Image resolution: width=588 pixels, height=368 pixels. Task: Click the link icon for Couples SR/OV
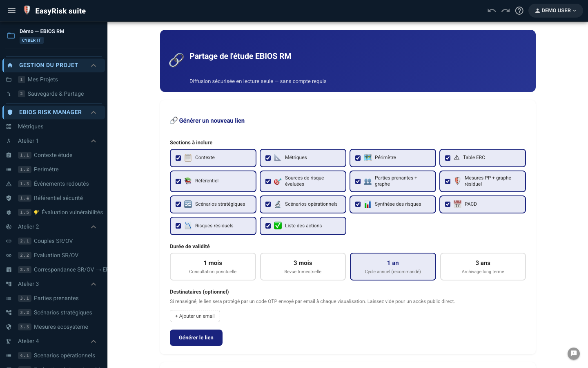click(x=9, y=241)
